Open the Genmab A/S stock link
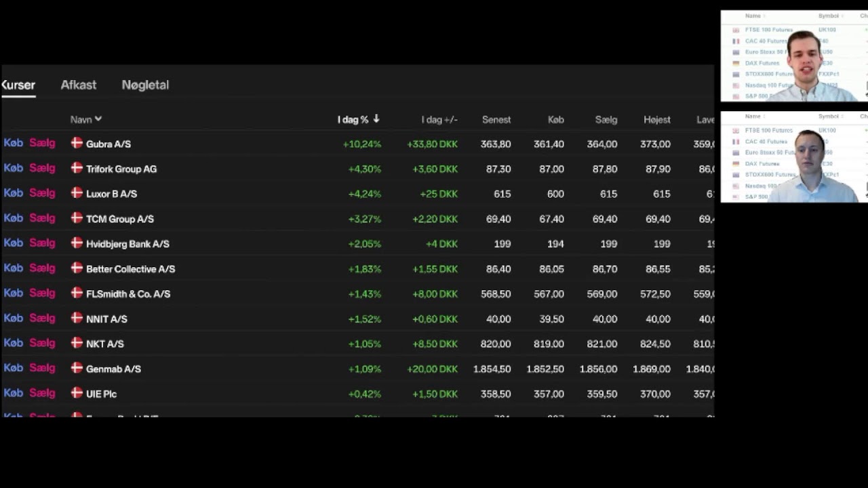This screenshot has width=868, height=488. point(113,369)
